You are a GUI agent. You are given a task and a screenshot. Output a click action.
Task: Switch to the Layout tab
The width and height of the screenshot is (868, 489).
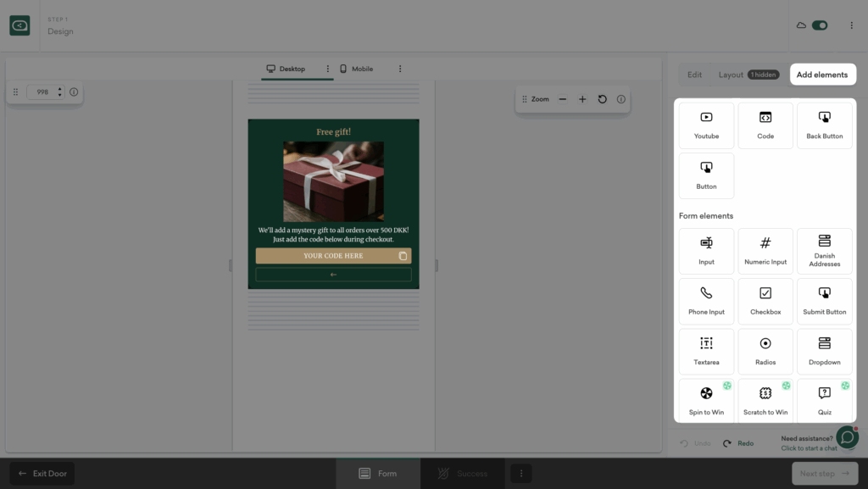coord(731,75)
